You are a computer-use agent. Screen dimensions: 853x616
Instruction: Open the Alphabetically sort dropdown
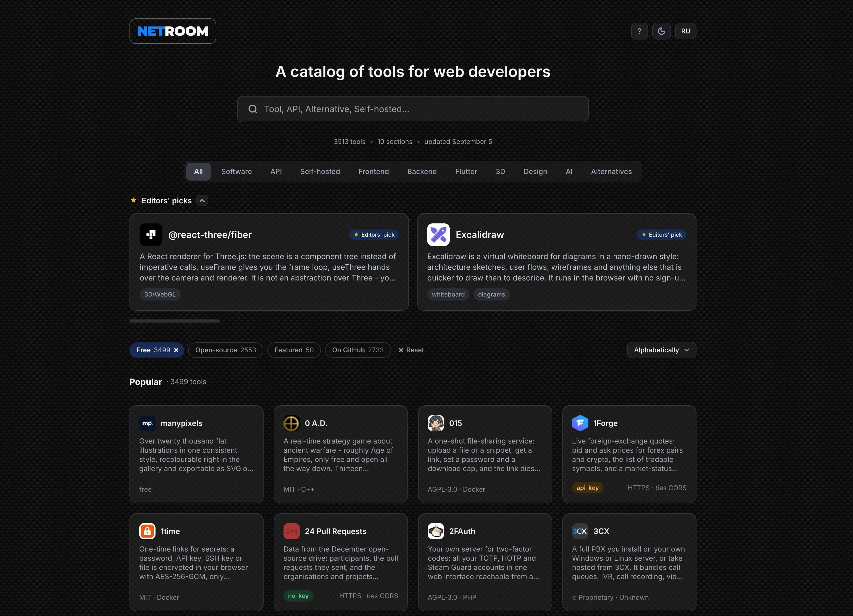point(661,350)
